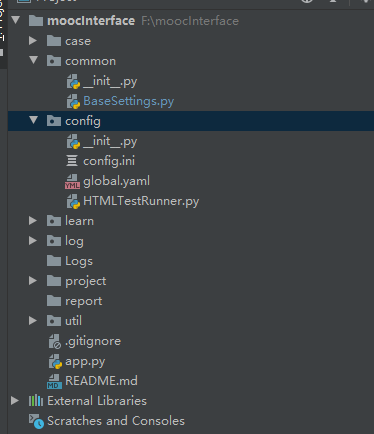Click the moocInterface root folder icon
Screen dimensions: 374x434
36,21
